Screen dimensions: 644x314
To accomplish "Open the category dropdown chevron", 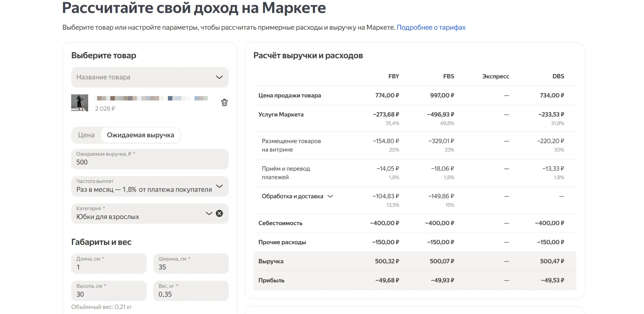I will click(209, 214).
